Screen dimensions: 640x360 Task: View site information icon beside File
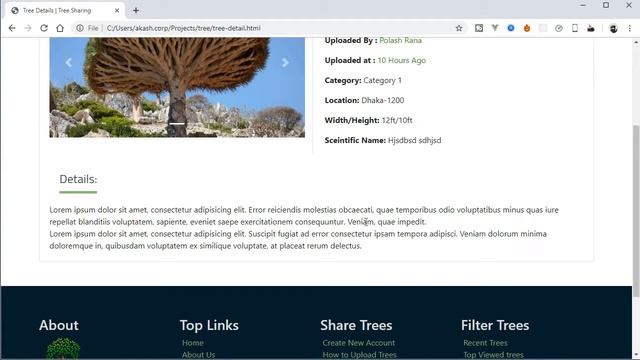(x=80, y=28)
